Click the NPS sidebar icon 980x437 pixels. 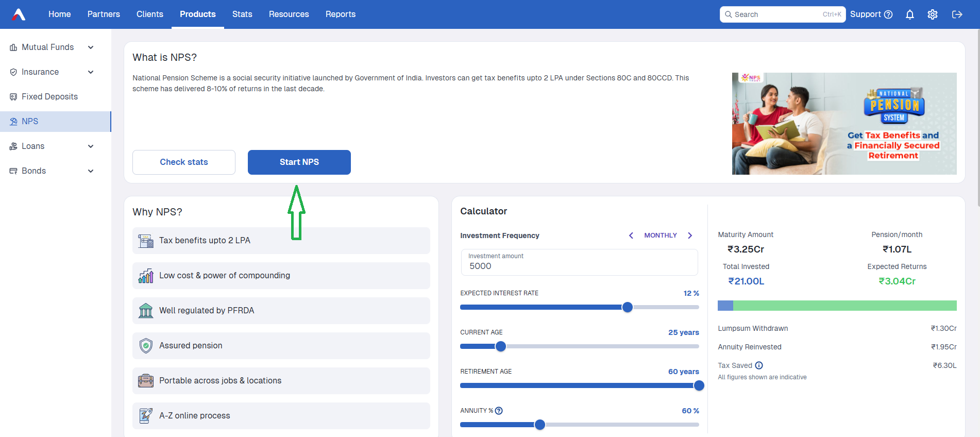pos(13,122)
